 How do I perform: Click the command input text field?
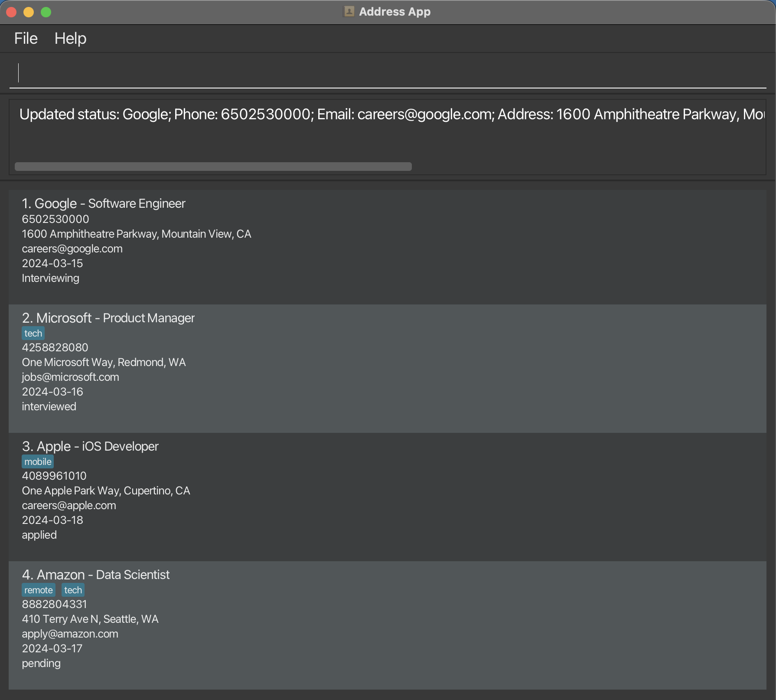click(388, 73)
